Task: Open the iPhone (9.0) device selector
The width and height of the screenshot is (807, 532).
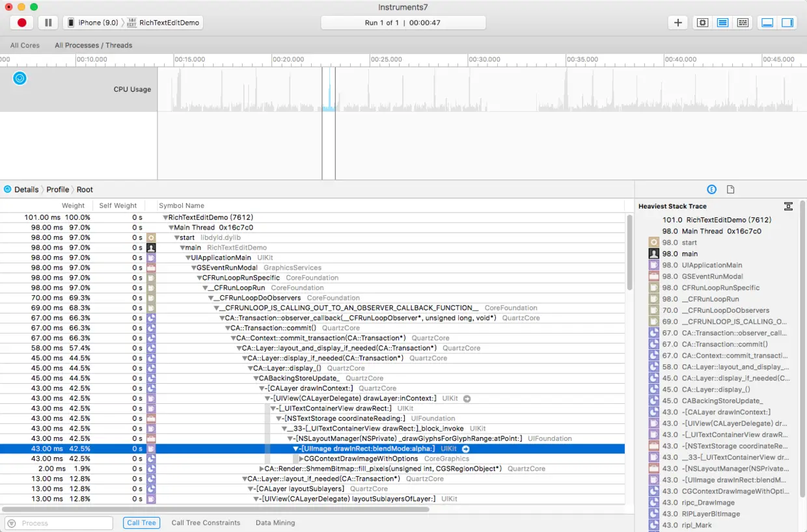Action: 92,23
